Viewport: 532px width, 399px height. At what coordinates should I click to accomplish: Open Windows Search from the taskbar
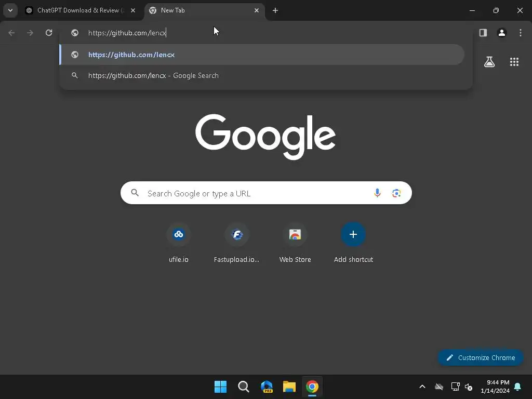[x=244, y=387]
